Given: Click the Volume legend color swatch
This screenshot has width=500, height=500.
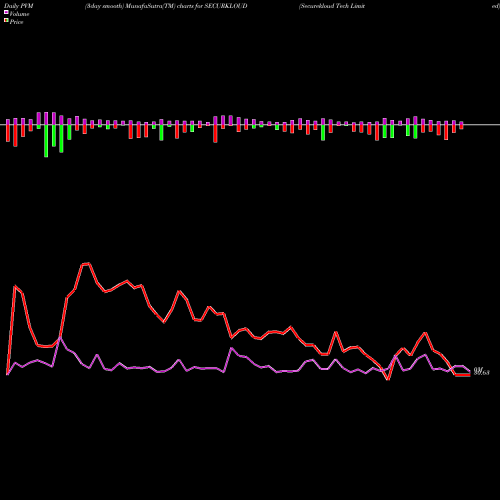Looking at the screenshot, I should point(6,12).
